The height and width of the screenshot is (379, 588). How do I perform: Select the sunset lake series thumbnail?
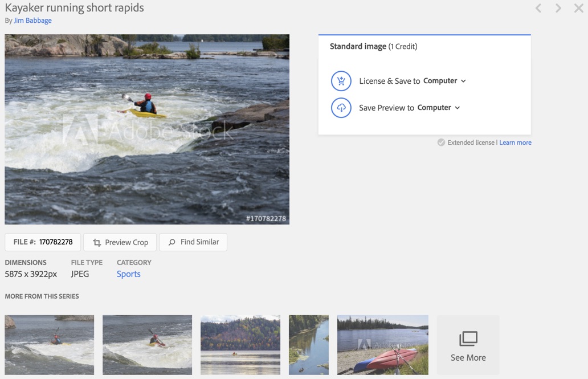[240, 345]
